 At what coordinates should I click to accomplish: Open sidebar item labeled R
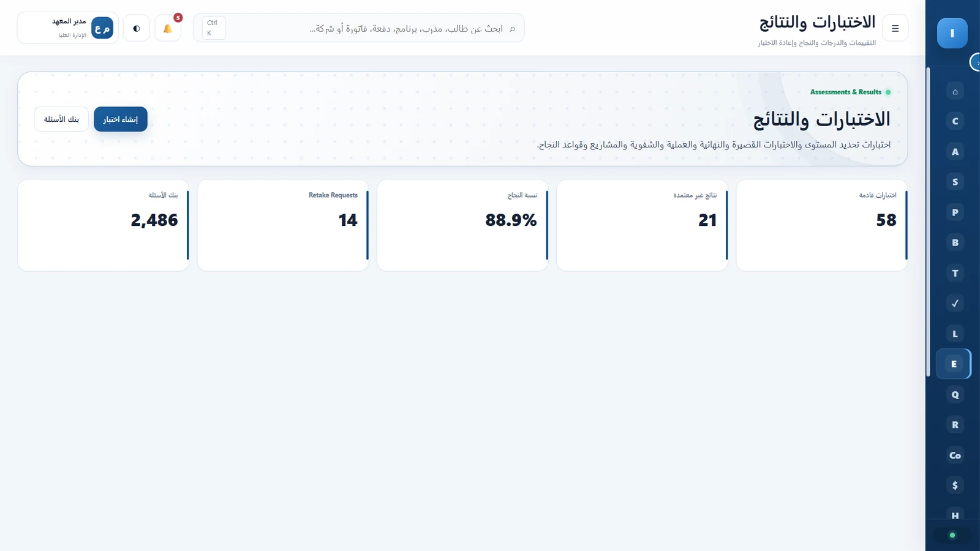coord(955,425)
